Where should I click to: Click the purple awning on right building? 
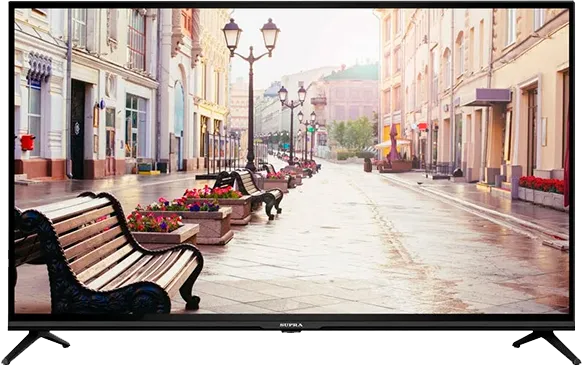487,97
